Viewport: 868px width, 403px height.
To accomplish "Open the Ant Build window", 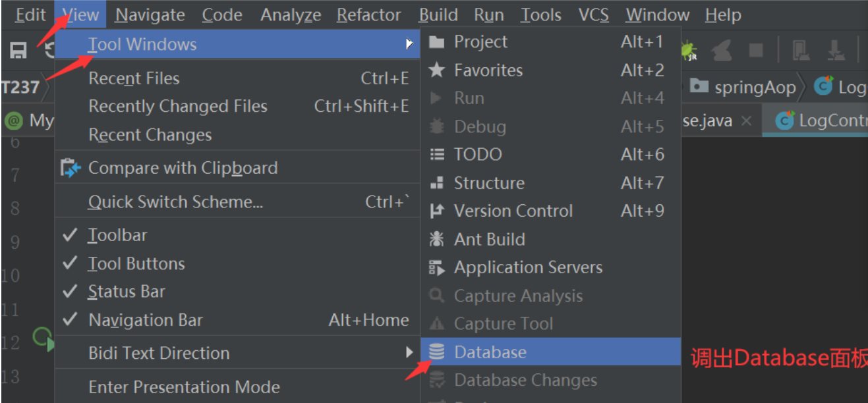I will pyautogui.click(x=550, y=239).
